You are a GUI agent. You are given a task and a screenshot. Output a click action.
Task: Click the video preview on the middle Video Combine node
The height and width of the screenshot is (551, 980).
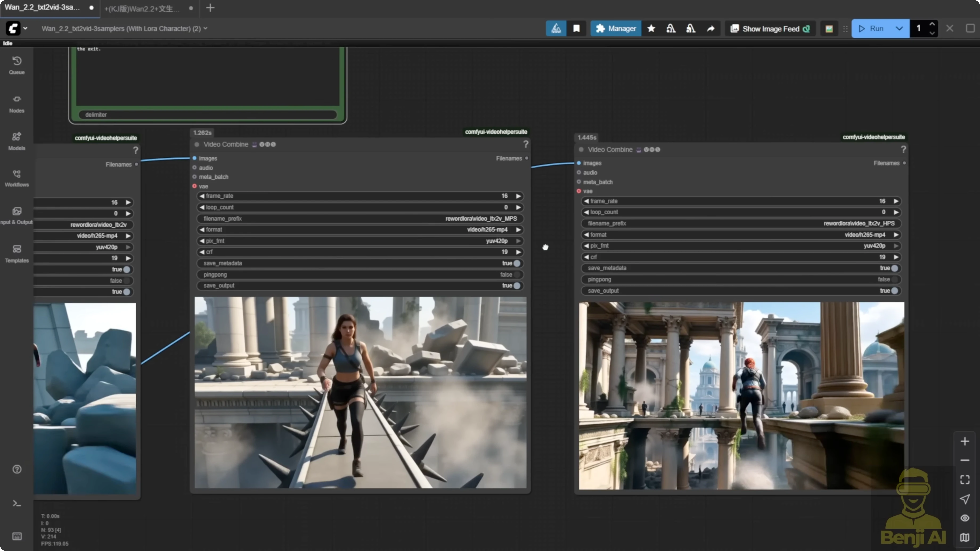(x=360, y=394)
